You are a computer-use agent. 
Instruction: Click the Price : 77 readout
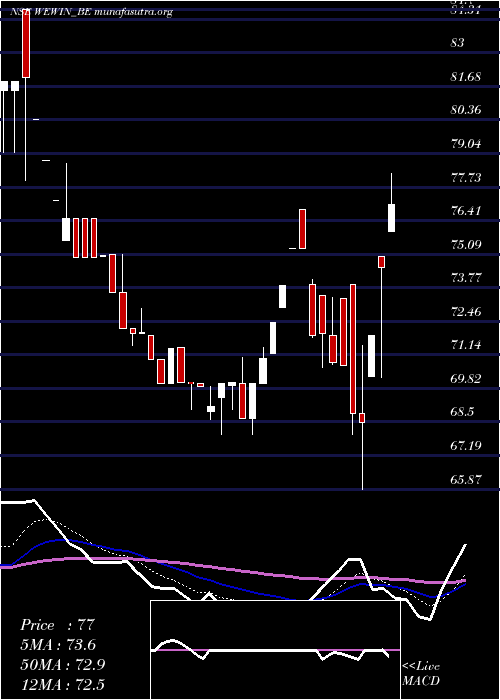tap(58, 625)
